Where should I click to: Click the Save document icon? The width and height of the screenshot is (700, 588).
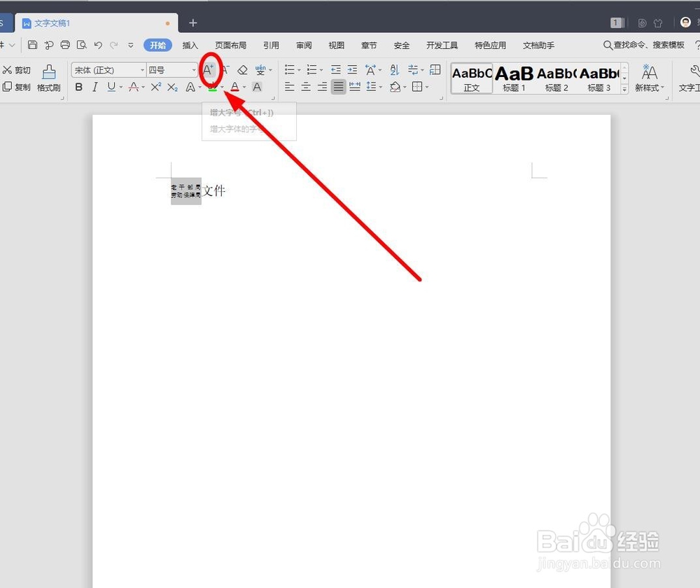(x=32, y=45)
